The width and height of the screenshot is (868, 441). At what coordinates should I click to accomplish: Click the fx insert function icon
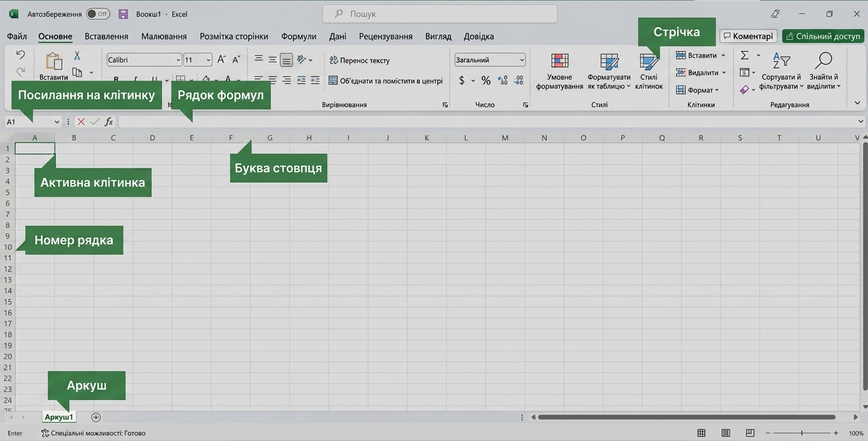[x=109, y=122]
